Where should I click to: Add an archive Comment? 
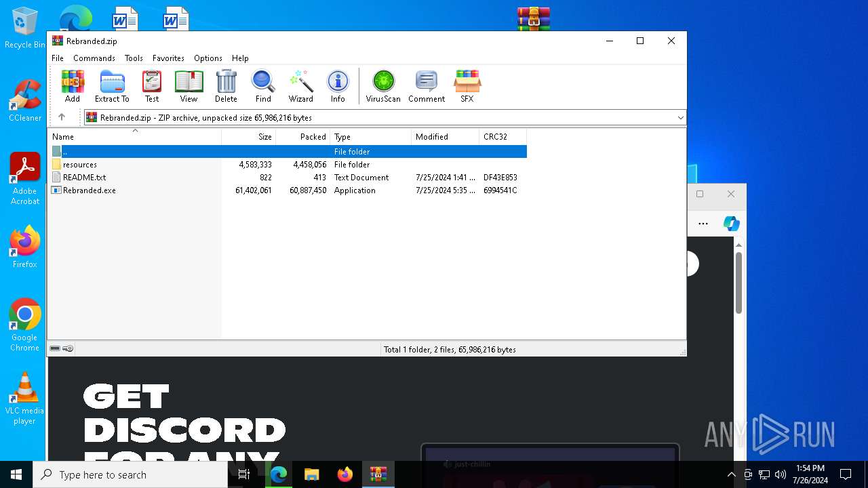click(427, 86)
